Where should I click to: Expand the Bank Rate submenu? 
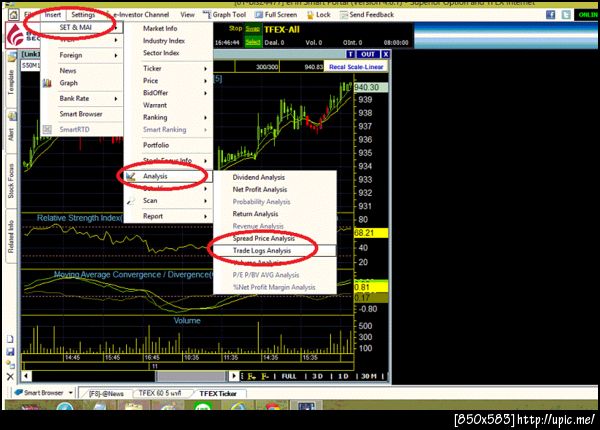pos(82,98)
